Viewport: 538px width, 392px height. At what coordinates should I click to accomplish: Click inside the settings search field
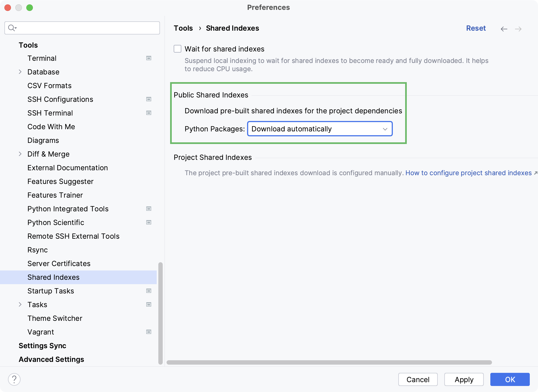[82, 28]
